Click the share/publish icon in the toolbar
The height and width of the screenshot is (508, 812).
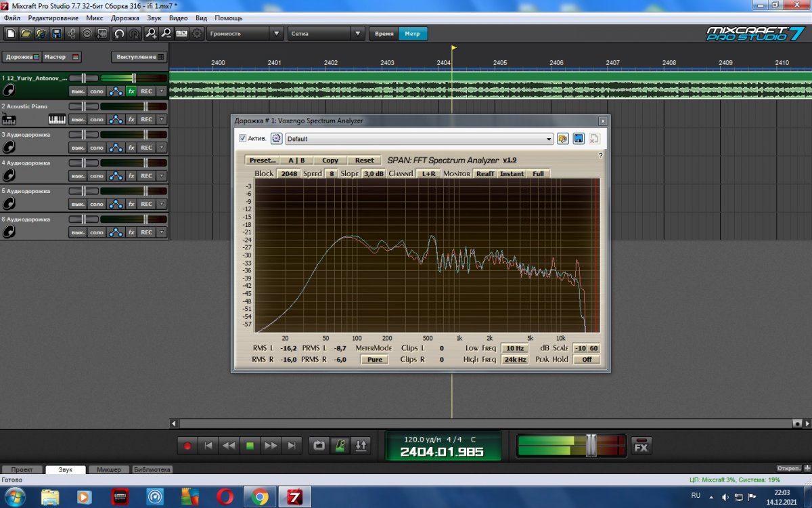72,33
